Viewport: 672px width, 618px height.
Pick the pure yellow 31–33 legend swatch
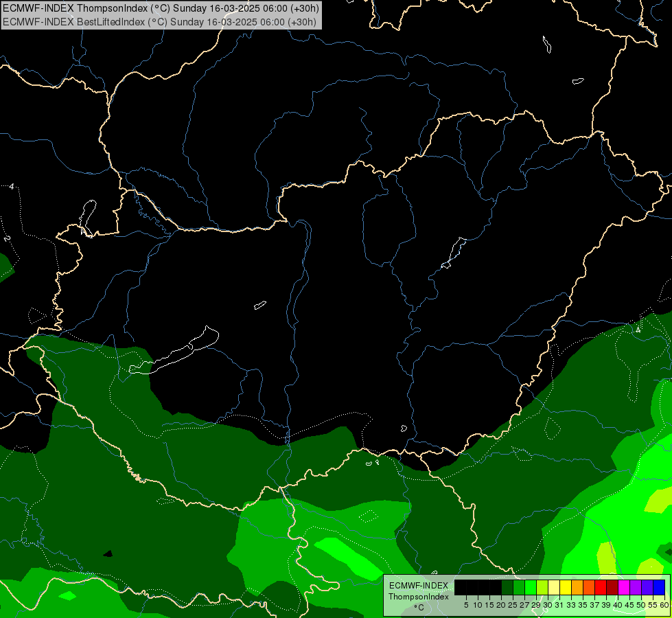pos(566,587)
